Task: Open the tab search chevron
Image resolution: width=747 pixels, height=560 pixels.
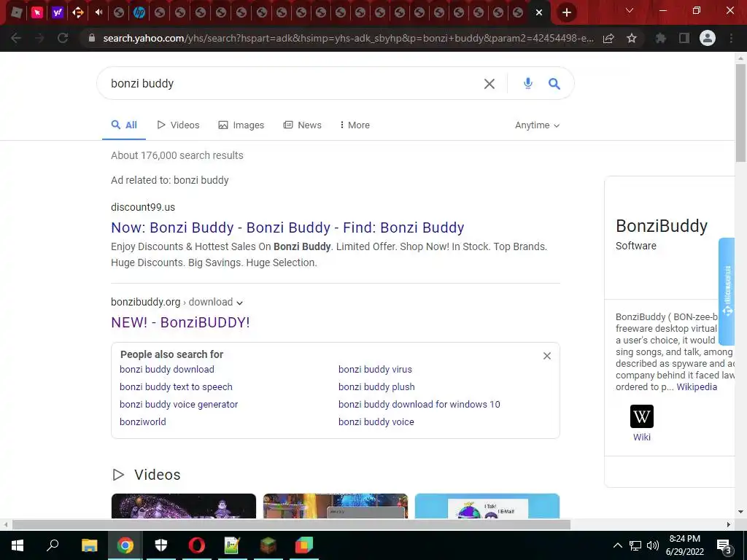Action: coord(630,10)
